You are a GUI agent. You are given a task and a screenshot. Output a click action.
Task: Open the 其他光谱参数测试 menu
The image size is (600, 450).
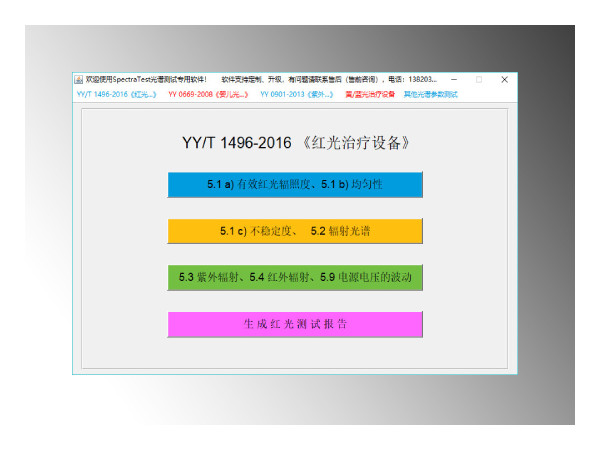tap(430, 94)
